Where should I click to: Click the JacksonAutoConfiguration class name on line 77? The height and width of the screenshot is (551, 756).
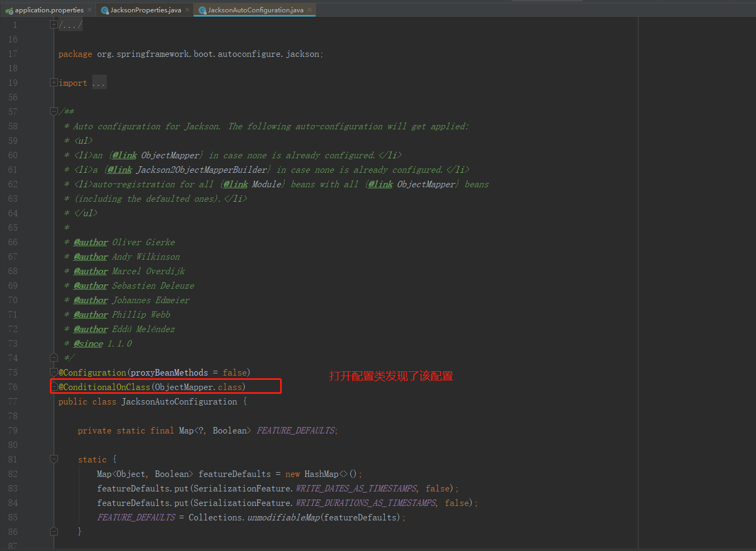click(x=179, y=401)
